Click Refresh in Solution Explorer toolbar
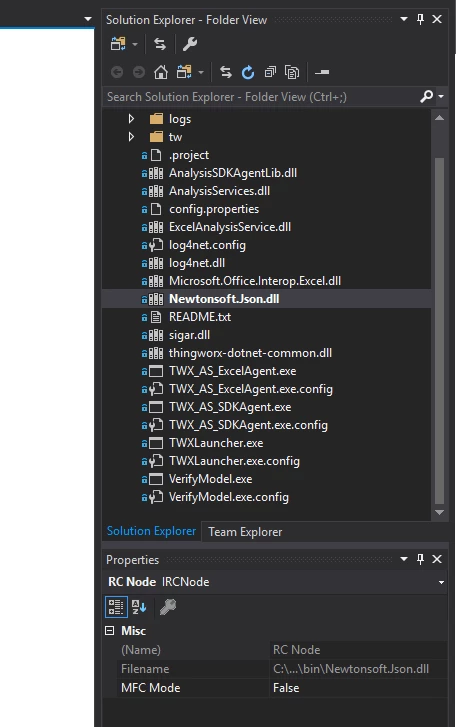This screenshot has width=456, height=727. (x=248, y=72)
